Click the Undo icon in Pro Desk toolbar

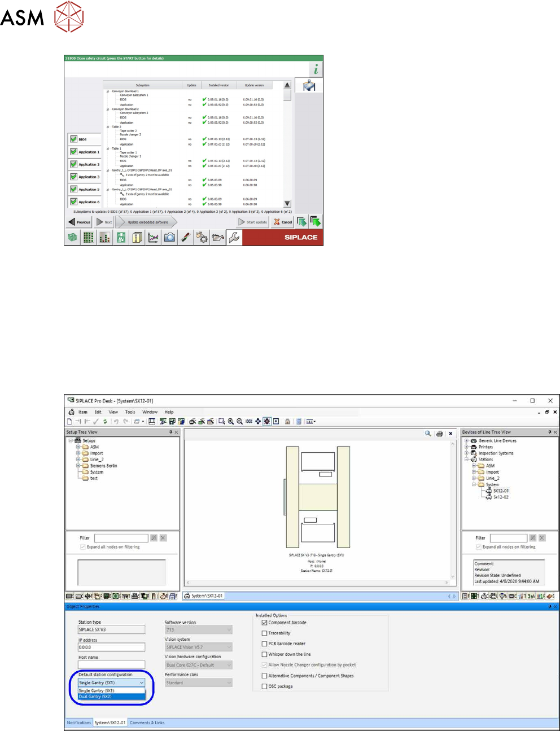pyautogui.click(x=116, y=421)
